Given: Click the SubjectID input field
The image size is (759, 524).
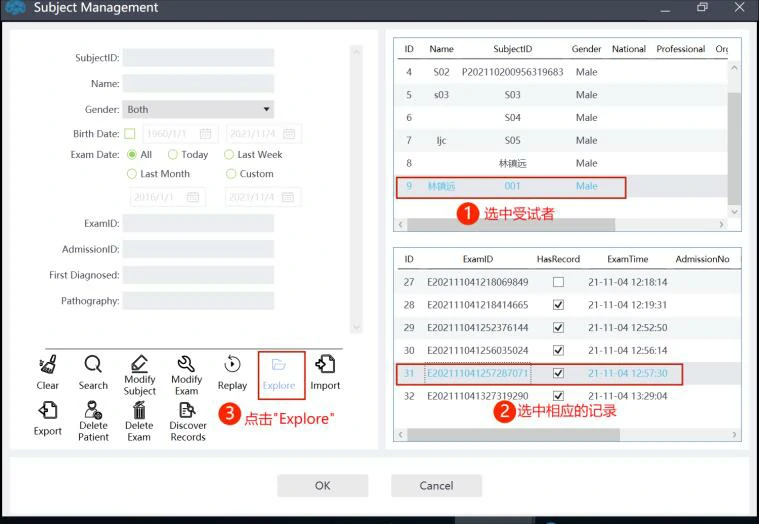Looking at the screenshot, I should coord(198,58).
